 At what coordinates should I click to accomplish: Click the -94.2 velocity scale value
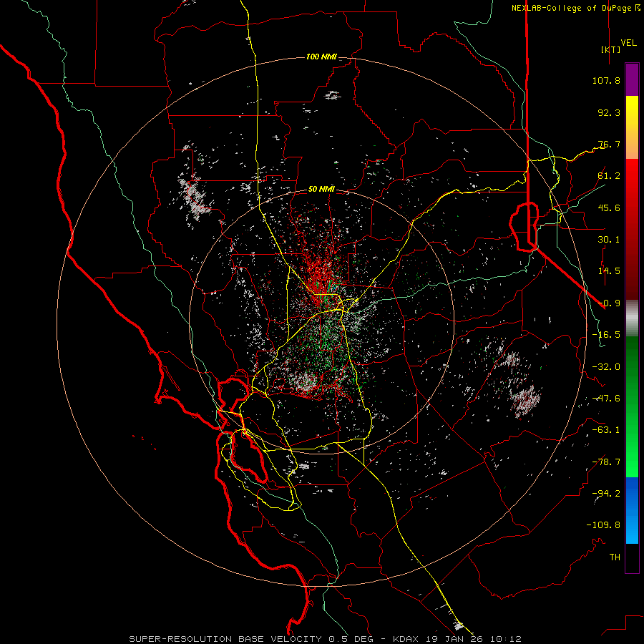[606, 494]
